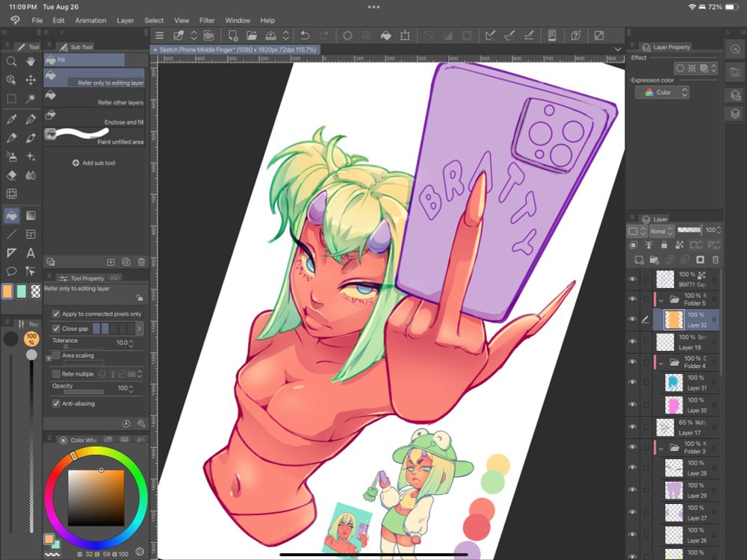Select the Balloon tool
This screenshot has height=560, width=747.
pyautogui.click(x=11, y=272)
